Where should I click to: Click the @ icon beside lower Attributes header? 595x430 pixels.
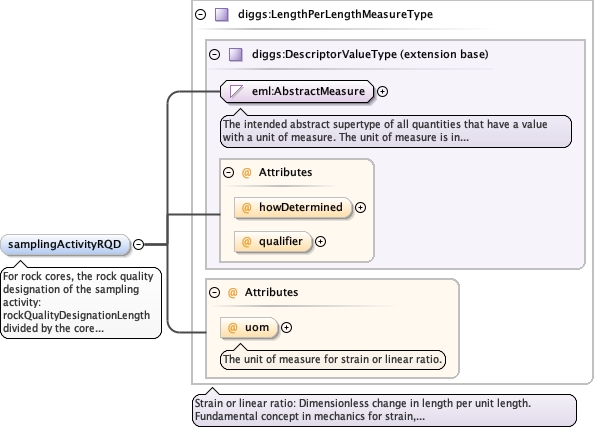(233, 293)
